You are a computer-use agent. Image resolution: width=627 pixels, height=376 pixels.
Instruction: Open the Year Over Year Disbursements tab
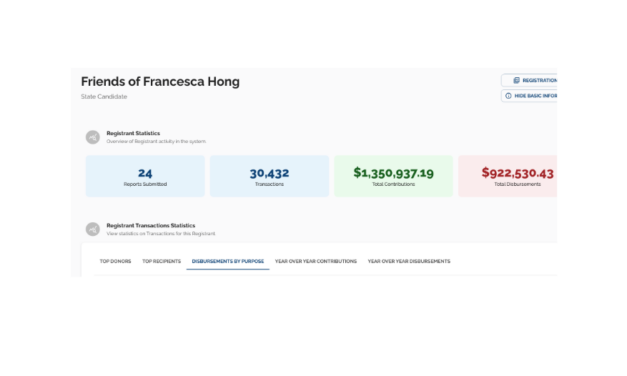409,261
